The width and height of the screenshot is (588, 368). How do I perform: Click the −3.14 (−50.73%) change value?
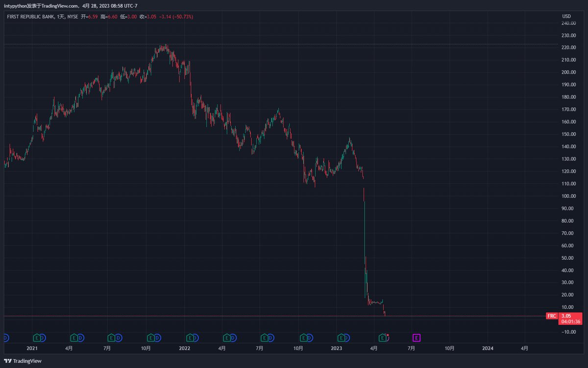[176, 17]
